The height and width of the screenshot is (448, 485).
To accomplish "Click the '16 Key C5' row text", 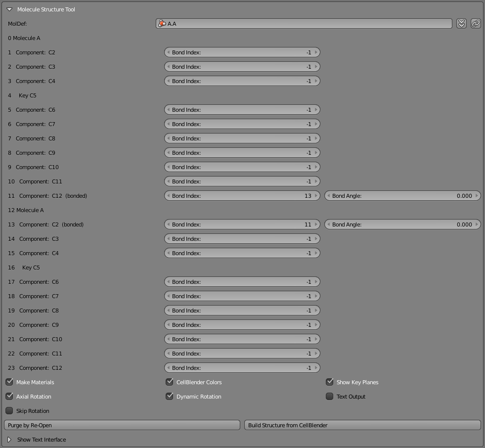I will pyautogui.click(x=24, y=268).
